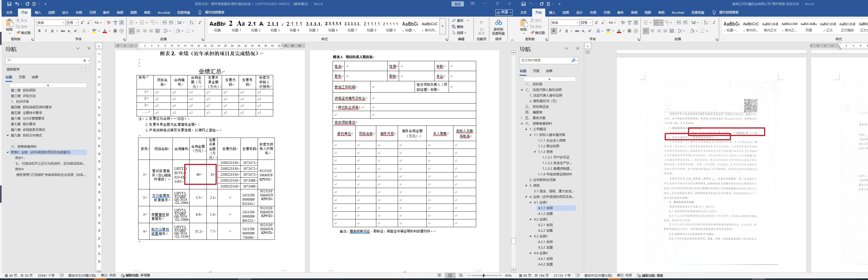Toggle italic in left window
868x280 pixels.
(46, 31)
